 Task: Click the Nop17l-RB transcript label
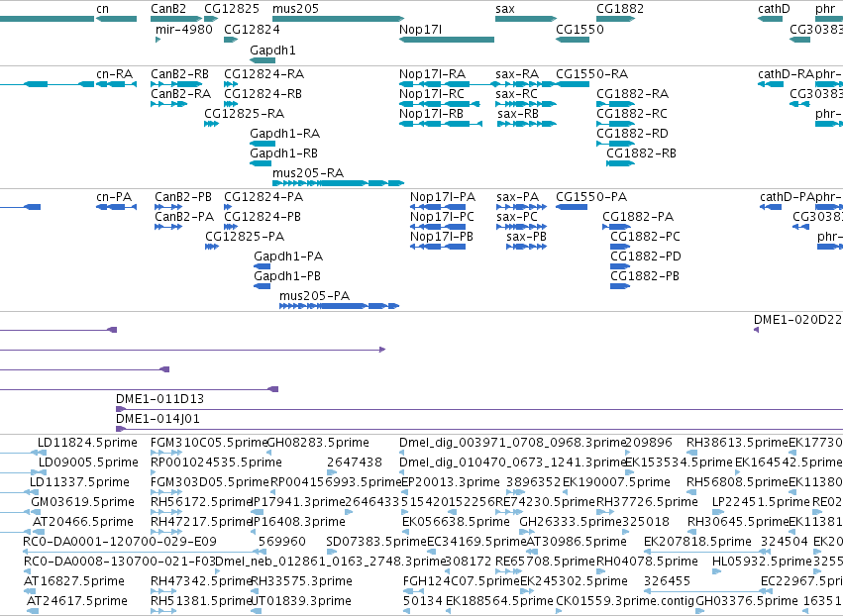431,114
